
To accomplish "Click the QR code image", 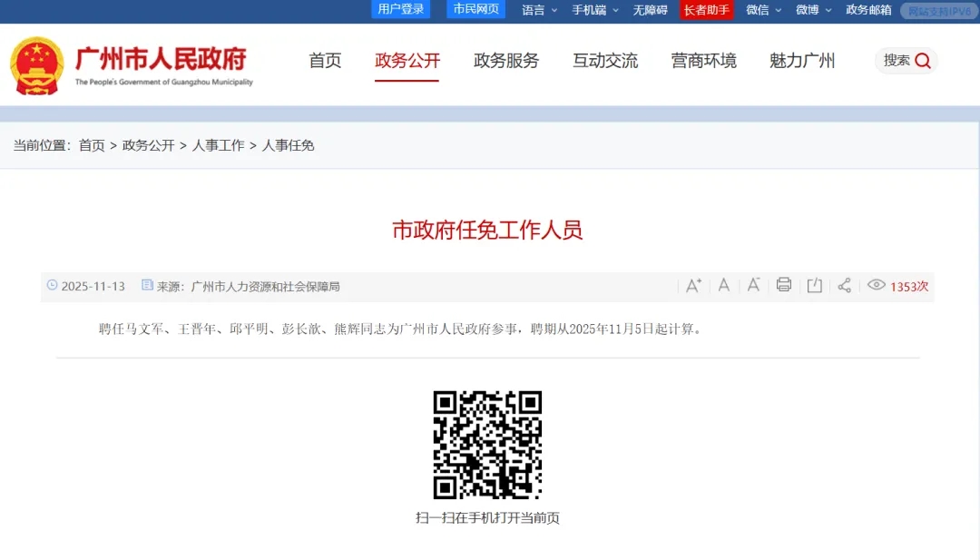I will coord(487,445).
